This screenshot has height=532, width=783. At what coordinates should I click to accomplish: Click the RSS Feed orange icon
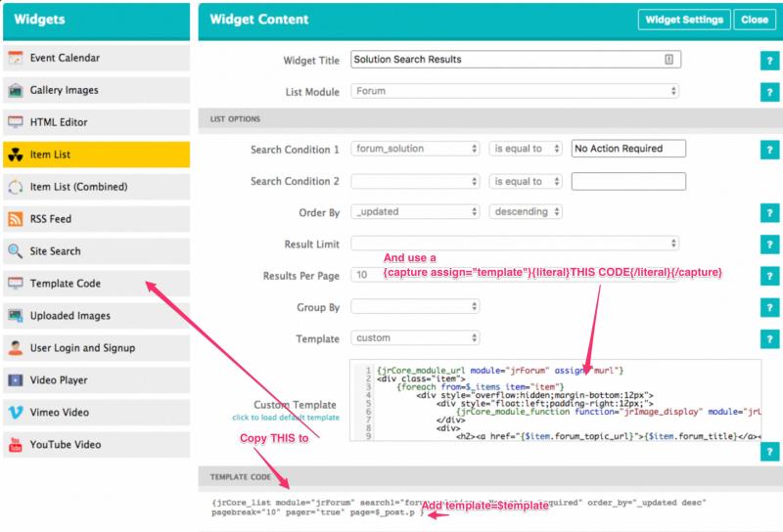point(15,219)
